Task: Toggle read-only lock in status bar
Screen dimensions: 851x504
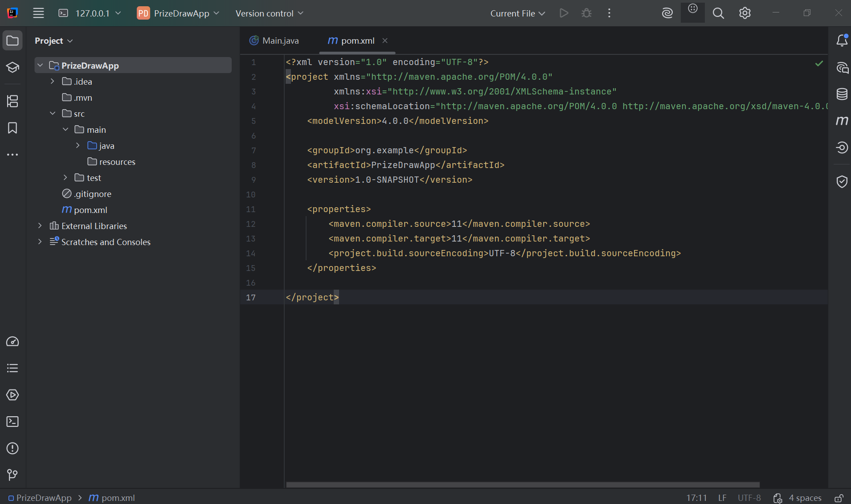Action: tap(839, 498)
